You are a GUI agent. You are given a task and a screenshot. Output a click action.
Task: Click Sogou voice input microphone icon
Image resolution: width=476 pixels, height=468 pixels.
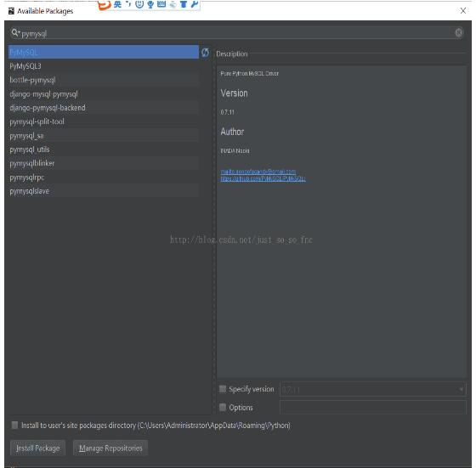[x=150, y=4]
